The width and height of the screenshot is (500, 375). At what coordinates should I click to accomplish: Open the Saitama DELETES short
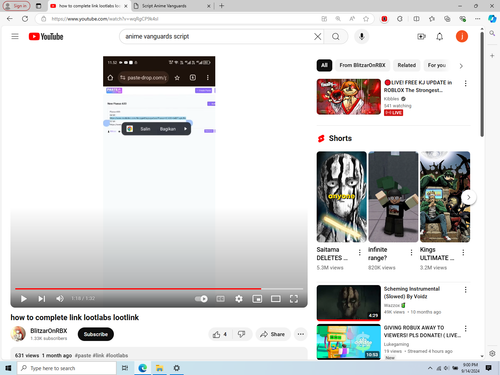[x=341, y=197]
